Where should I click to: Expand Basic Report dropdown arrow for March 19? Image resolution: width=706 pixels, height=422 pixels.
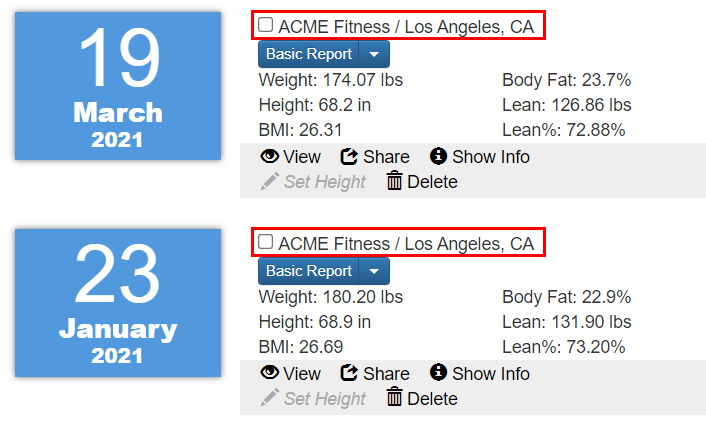(374, 54)
